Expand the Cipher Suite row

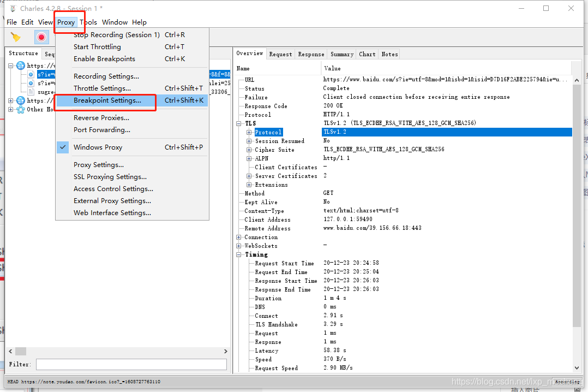249,150
